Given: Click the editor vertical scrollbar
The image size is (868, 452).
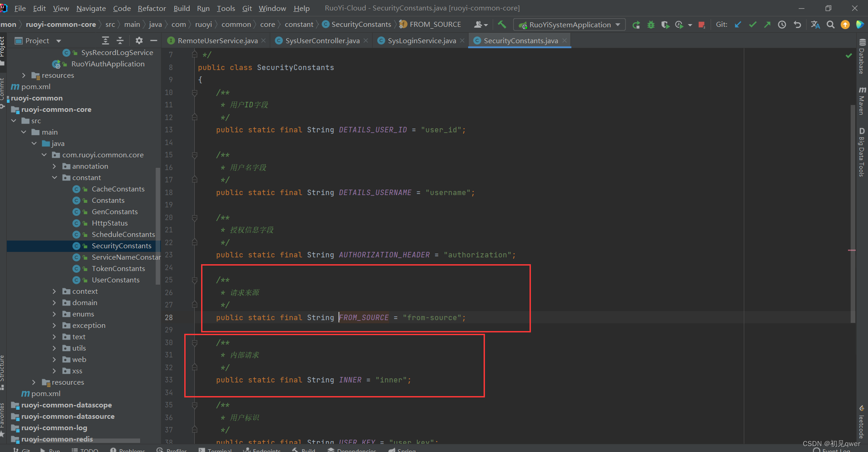Looking at the screenshot, I should [853, 214].
